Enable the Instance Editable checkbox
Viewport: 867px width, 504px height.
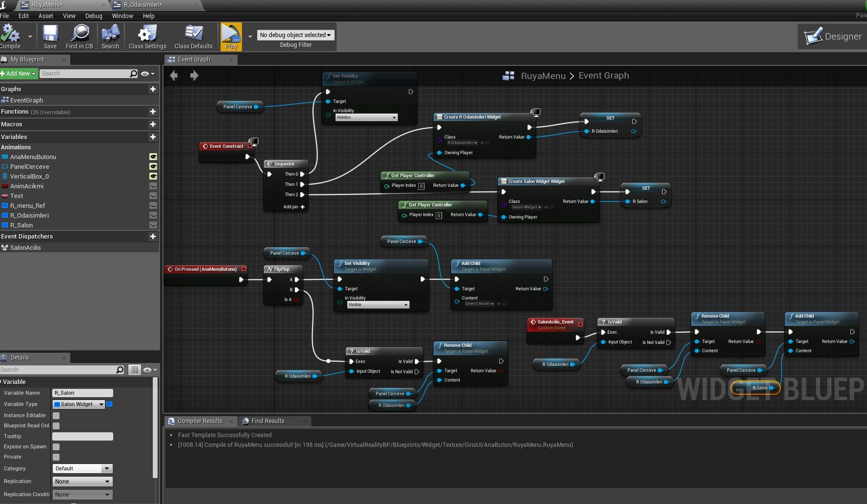56,416
